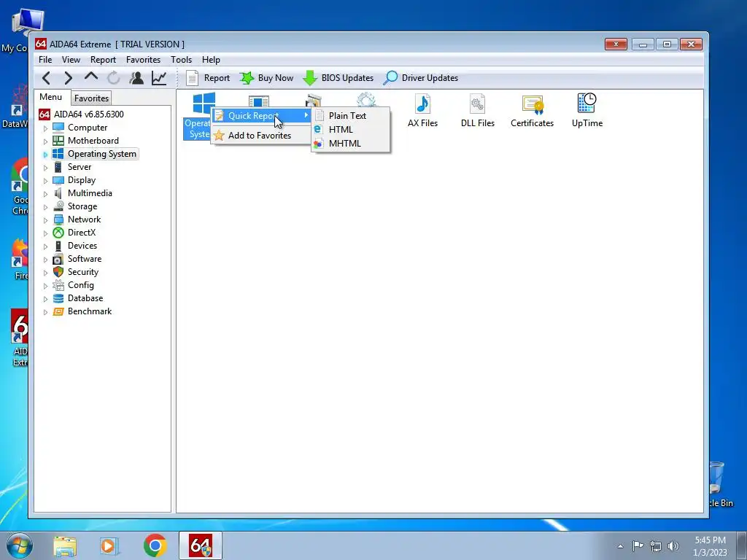This screenshot has height=560, width=747.
Task: Select Computer in the tree
Action: 88,128
